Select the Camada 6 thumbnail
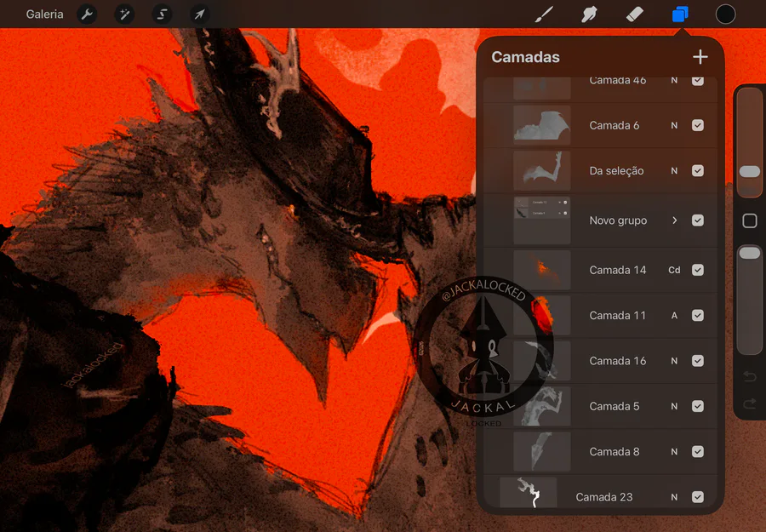The width and height of the screenshot is (766, 532). (x=542, y=125)
